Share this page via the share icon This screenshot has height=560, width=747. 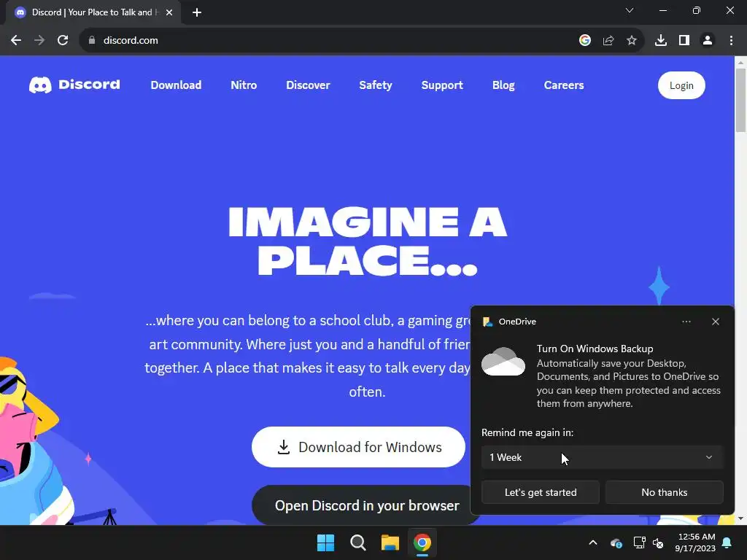pos(608,41)
